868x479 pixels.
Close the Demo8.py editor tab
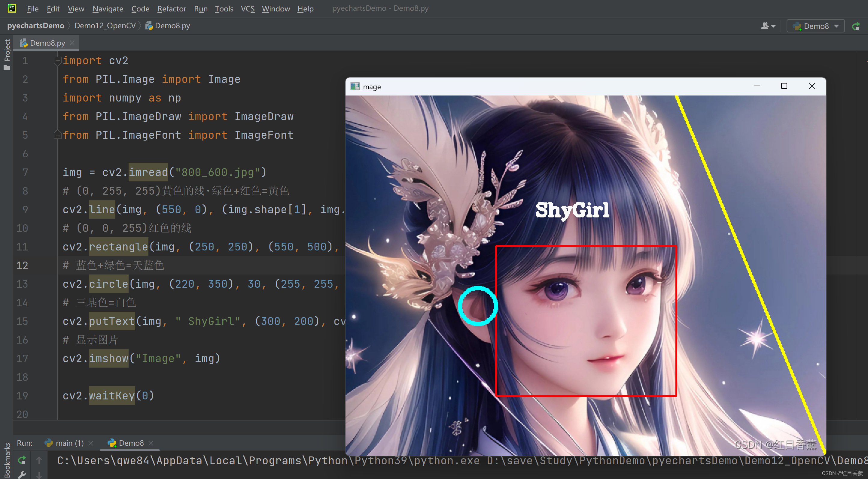click(x=72, y=43)
